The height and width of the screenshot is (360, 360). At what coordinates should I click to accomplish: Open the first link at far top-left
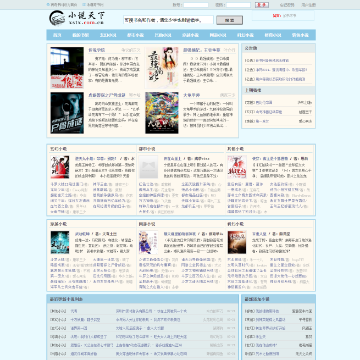(x=62, y=5)
